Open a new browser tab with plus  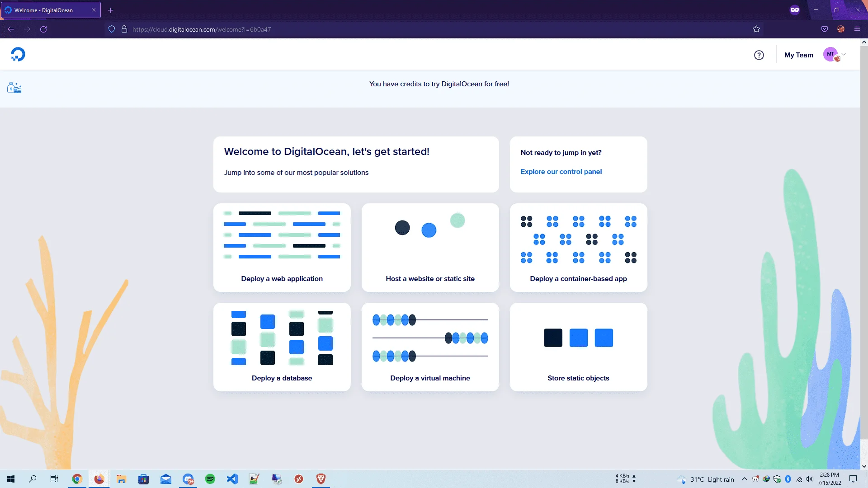tap(111, 10)
